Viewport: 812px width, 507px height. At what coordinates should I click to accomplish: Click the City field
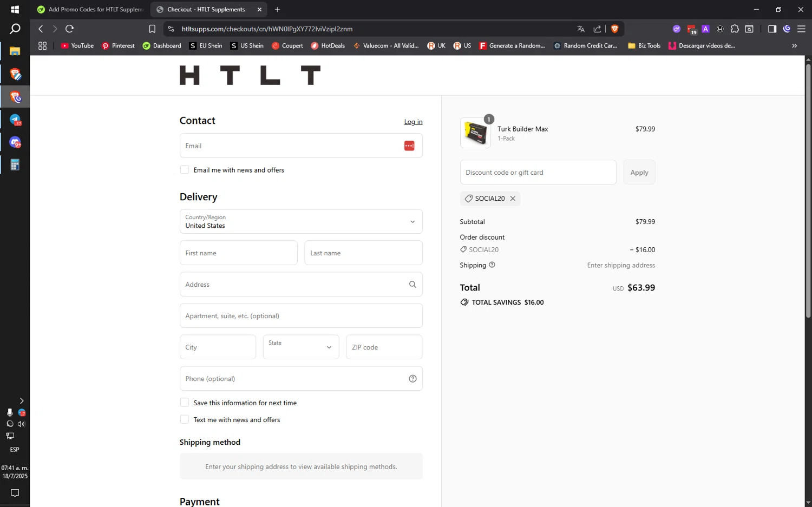point(218,347)
